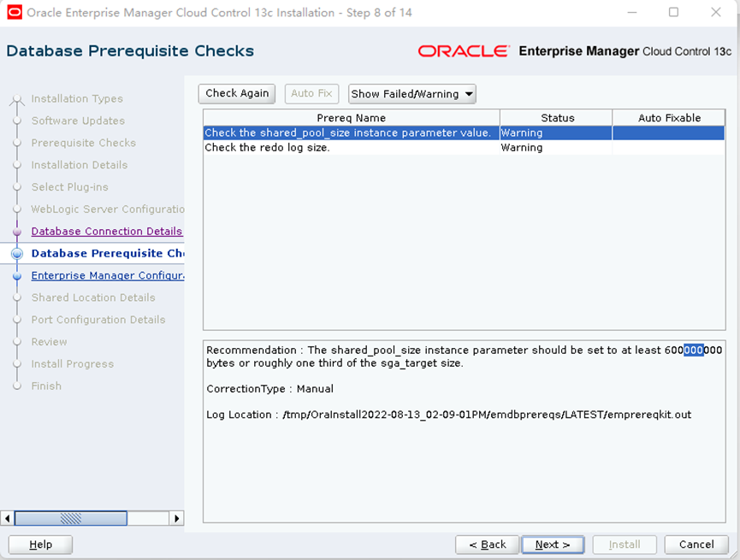
Task: Open the Show Failed/Warning filter dropdown
Action: (x=411, y=94)
